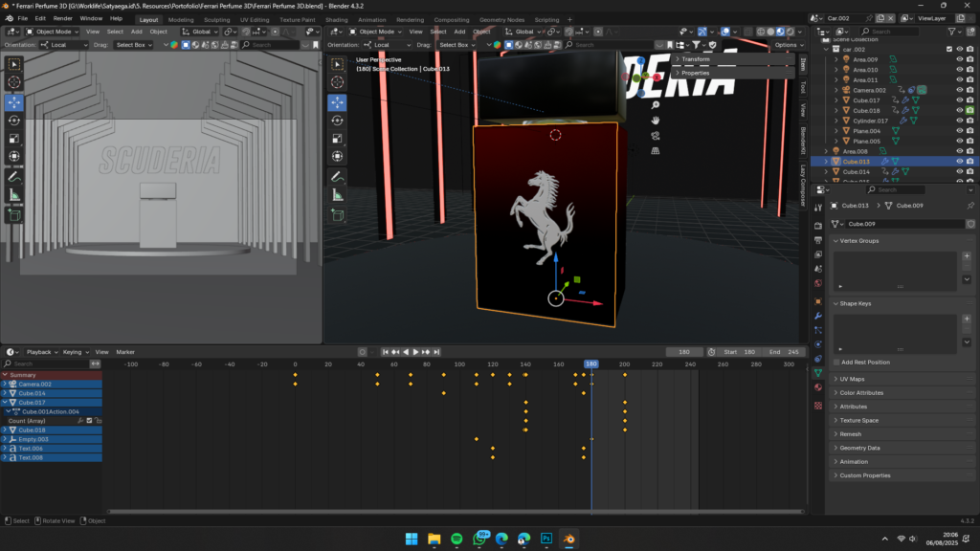This screenshot has height=551, width=980.
Task: Toggle camera view with the camera gizmo icon
Action: click(656, 136)
